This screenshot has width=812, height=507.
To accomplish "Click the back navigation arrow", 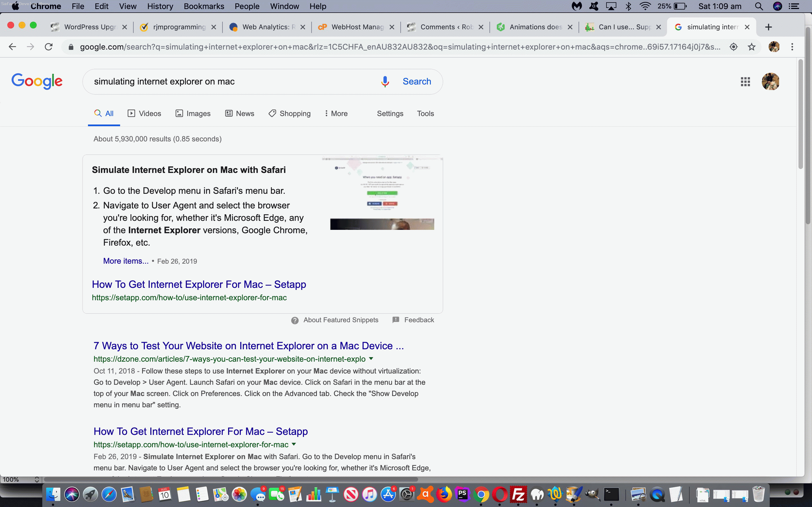I will coord(12,46).
